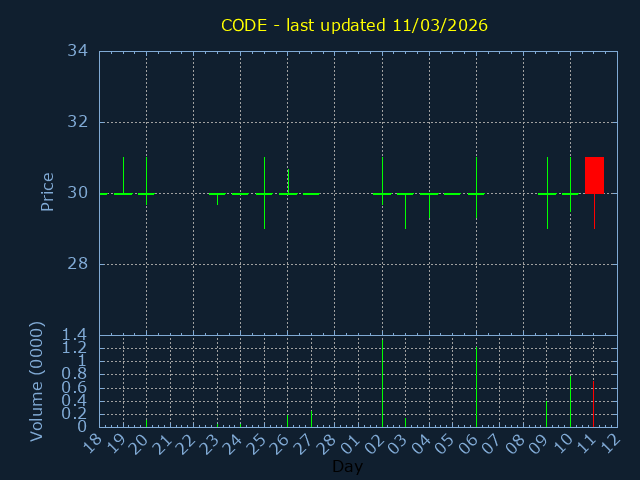640x480 pixels.
Task: Click the 1.4 volume axis tick label
Action: [x=75, y=335]
